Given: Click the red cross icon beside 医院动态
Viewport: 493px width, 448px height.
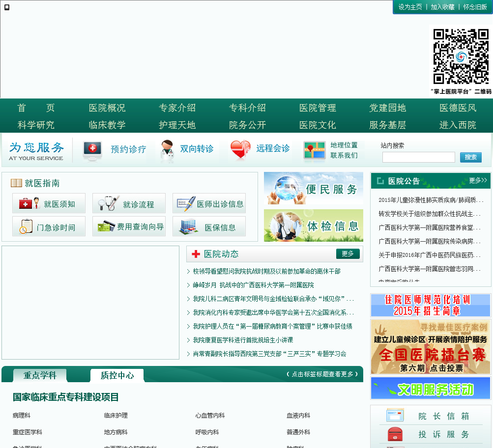Looking at the screenshot, I should (196, 254).
